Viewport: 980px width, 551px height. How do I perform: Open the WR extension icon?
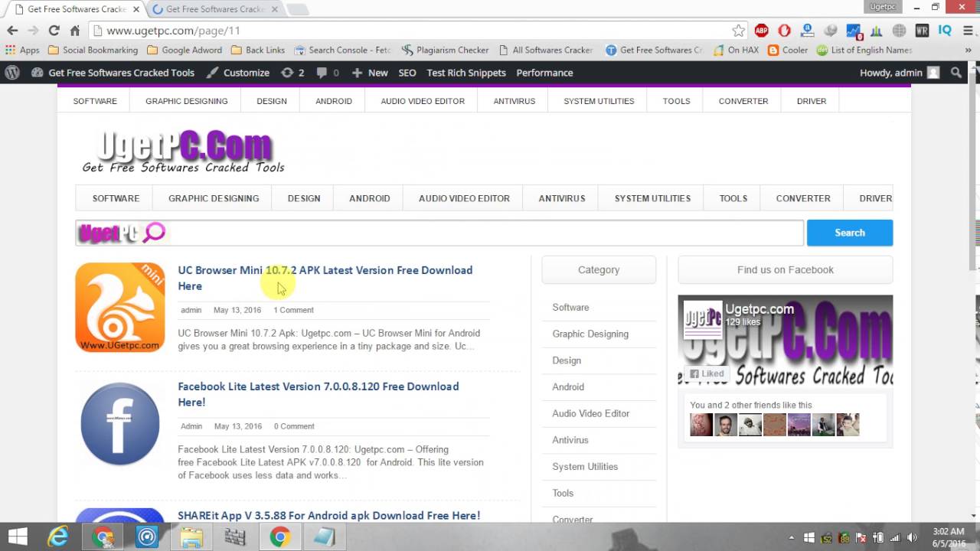click(922, 31)
